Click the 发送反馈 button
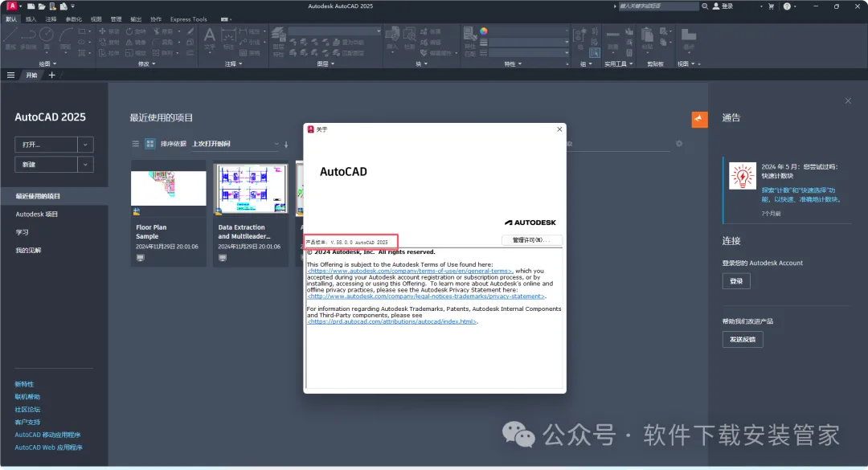This screenshot has width=868, height=470. pos(743,339)
